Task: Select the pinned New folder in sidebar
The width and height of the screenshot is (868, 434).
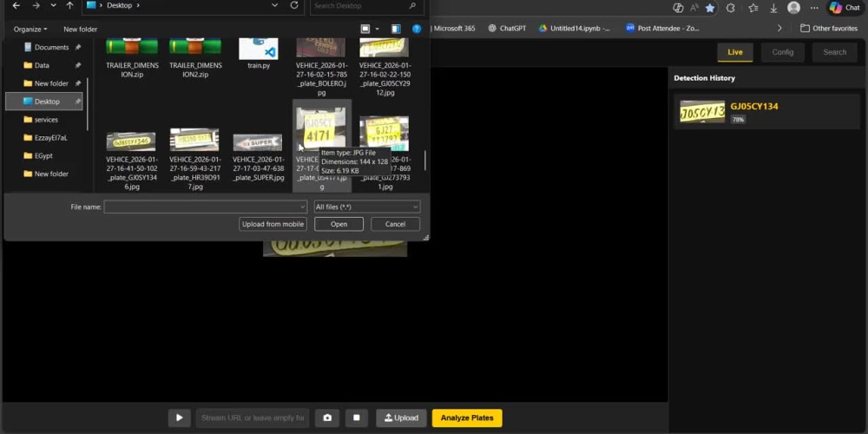Action: point(51,83)
